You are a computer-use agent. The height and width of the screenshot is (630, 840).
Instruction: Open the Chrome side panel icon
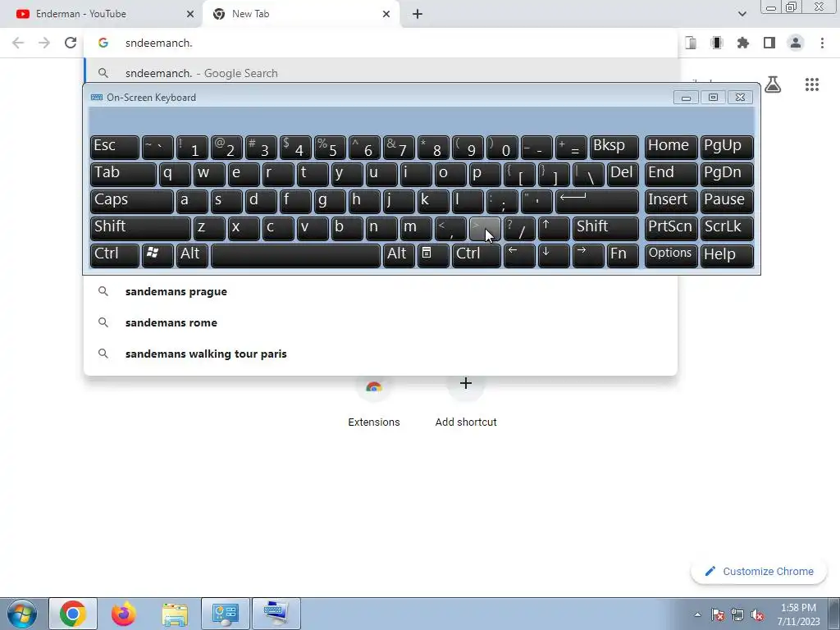point(769,43)
